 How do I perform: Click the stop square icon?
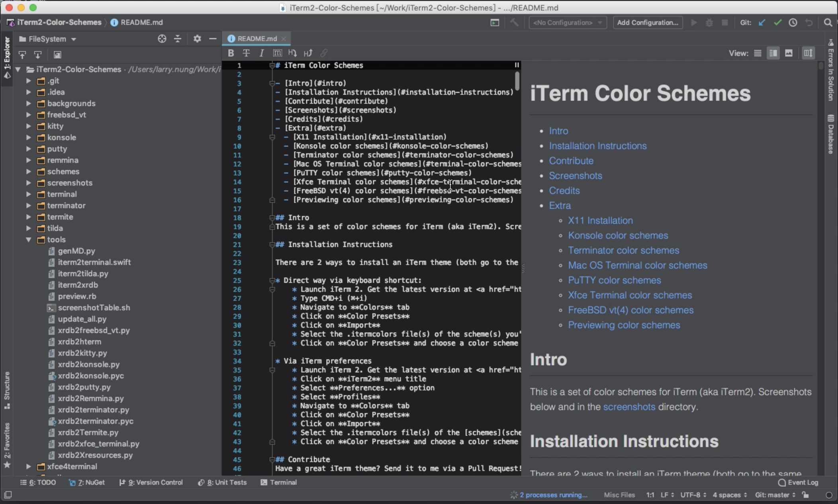point(725,23)
